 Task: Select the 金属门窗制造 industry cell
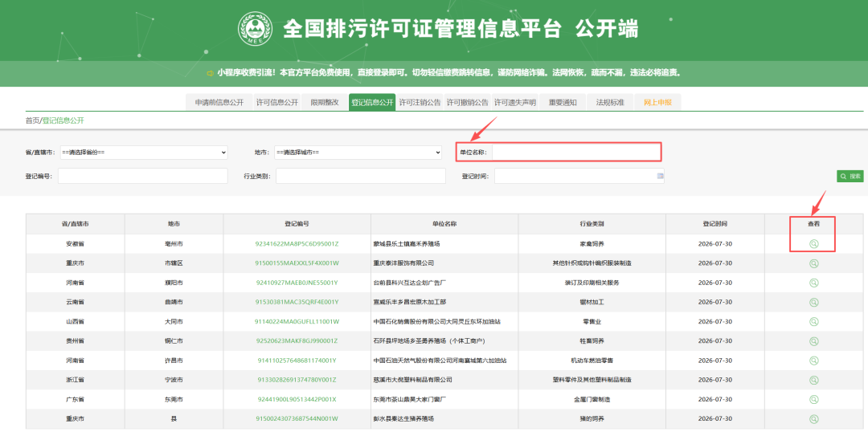(592, 399)
